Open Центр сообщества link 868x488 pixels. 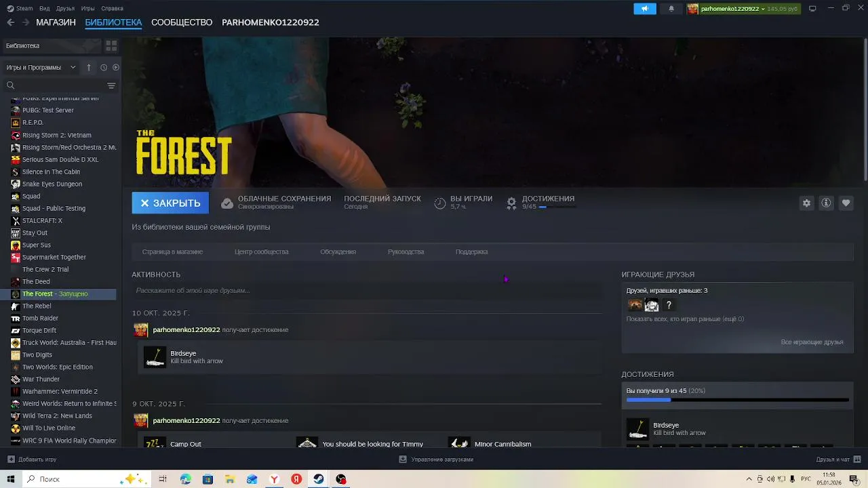click(x=261, y=251)
